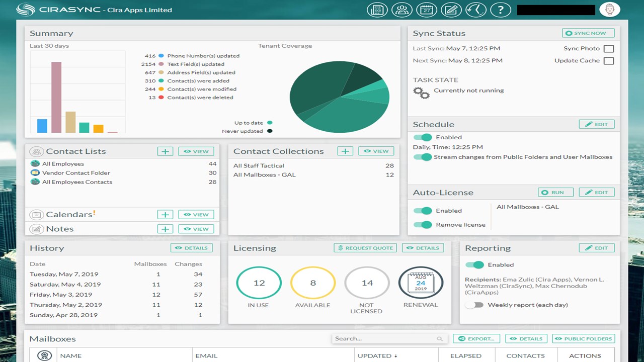Viewport: 644px width, 362px height.
Task: Select the All Staff Tactical collection
Action: (x=313, y=166)
